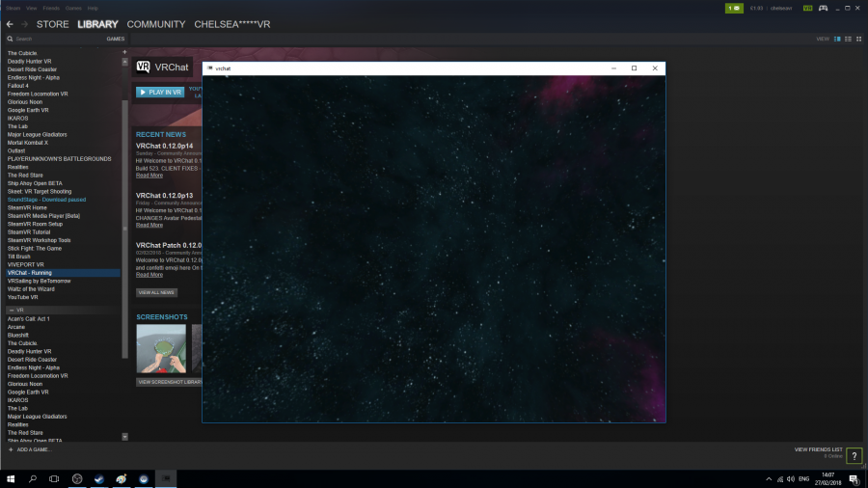Viewport: 868px width, 488px height.
Task: Open the GAMES filter dropdown
Action: pos(115,39)
